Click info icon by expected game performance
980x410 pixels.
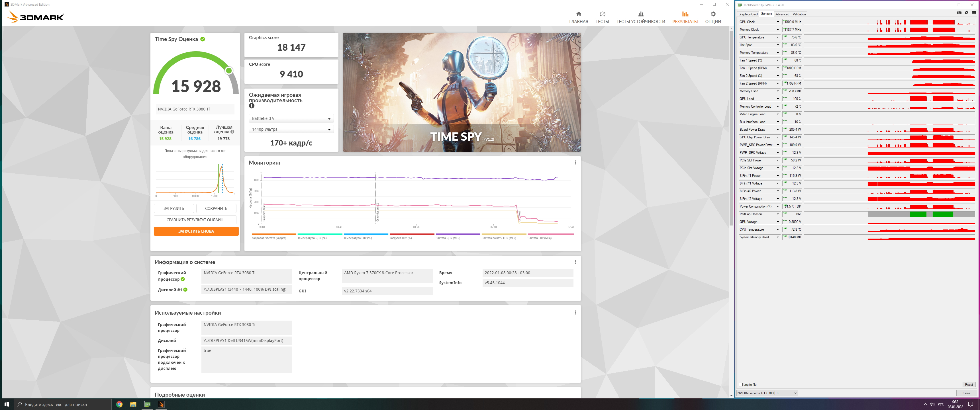252,106
